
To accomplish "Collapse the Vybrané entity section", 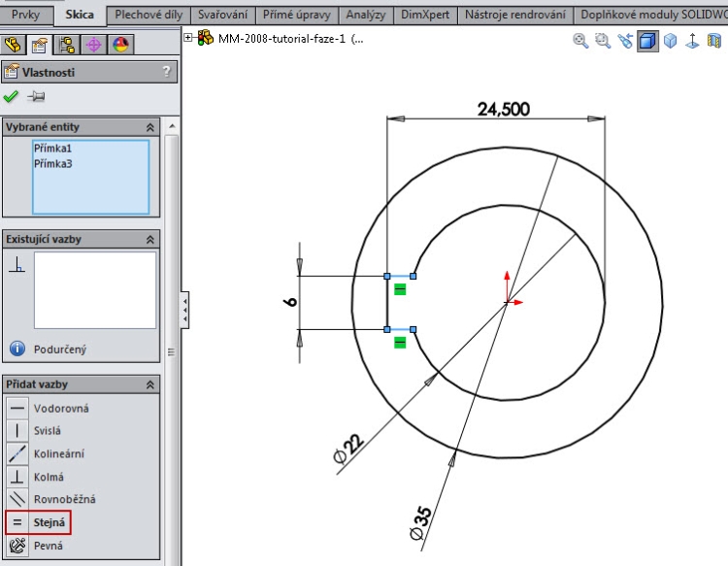I will [x=149, y=127].
